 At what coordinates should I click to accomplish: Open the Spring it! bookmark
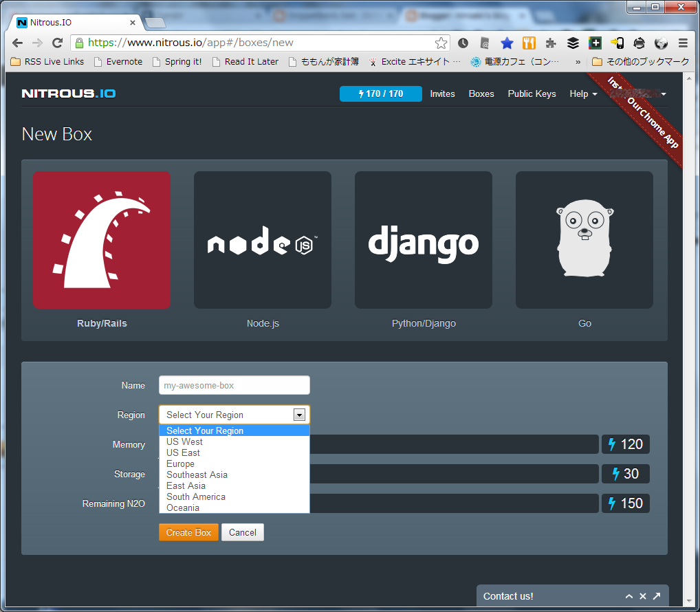click(x=177, y=62)
